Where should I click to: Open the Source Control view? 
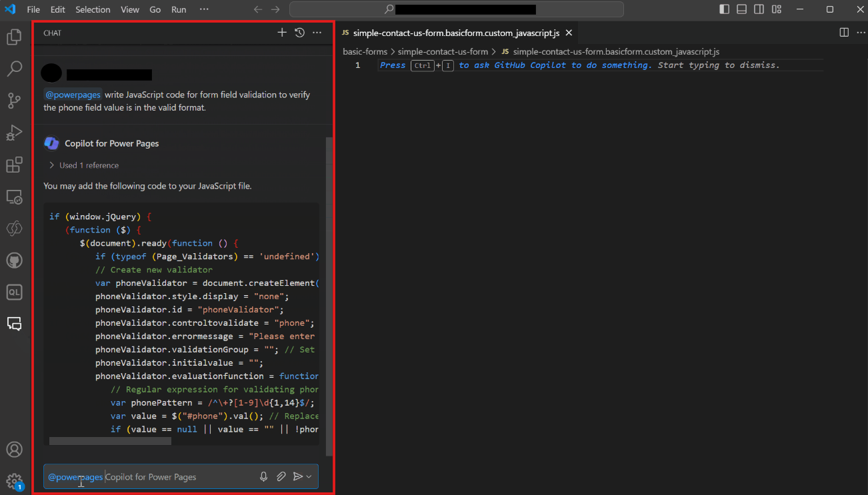pos(14,101)
